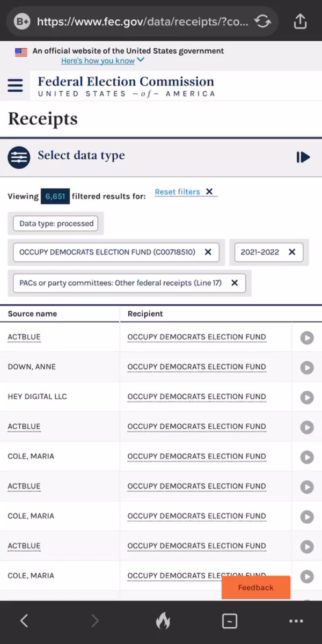
Task: Tap the browser reload icon
Action: (x=262, y=21)
